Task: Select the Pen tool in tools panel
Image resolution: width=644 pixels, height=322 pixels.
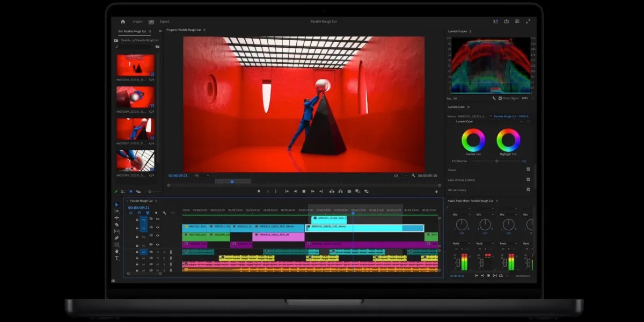Action: pos(117,238)
